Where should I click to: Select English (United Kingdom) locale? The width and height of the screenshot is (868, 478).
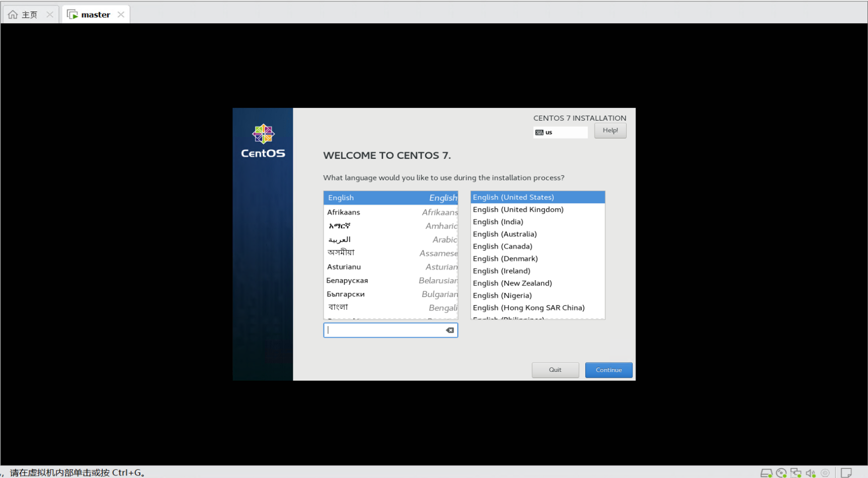(518, 209)
